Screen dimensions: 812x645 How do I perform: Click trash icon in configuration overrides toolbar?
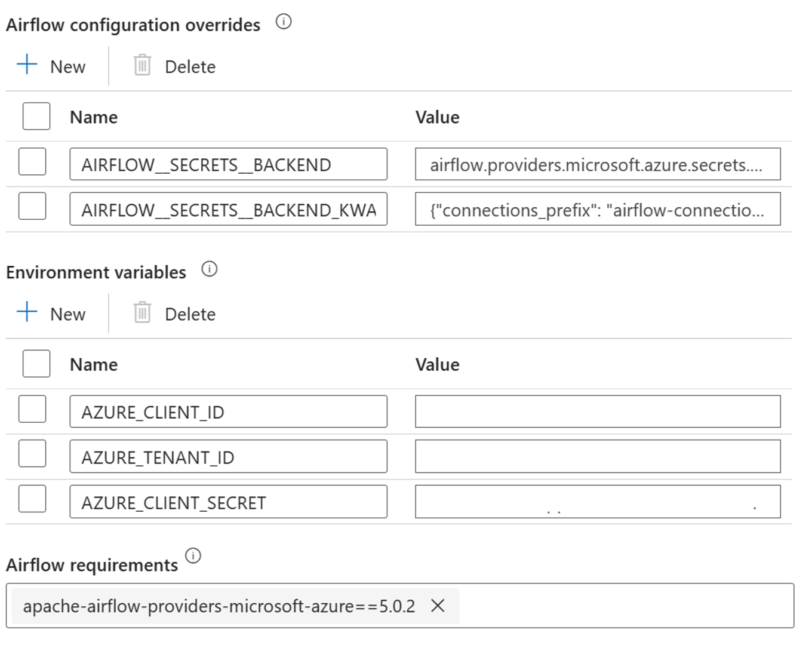tap(142, 65)
